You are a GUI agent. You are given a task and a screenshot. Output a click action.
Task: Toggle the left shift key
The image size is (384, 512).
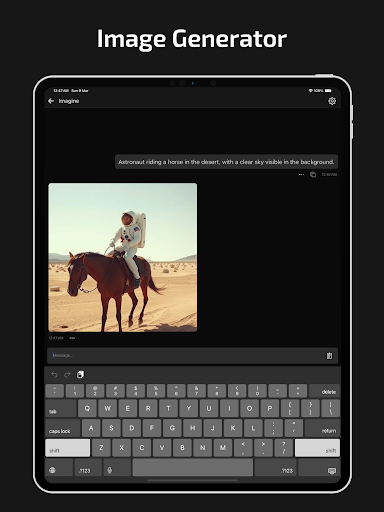68,448
